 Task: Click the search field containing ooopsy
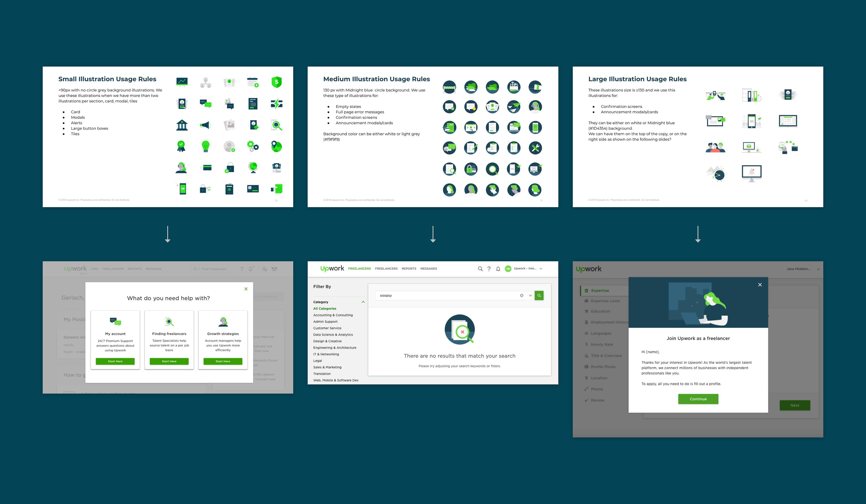[x=447, y=295]
